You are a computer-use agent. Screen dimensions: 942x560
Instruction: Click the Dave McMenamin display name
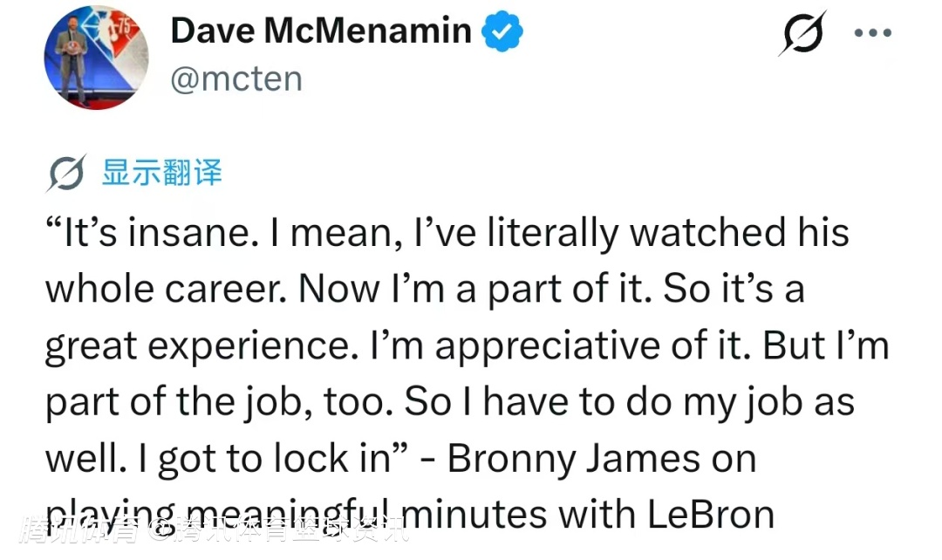click(x=320, y=31)
